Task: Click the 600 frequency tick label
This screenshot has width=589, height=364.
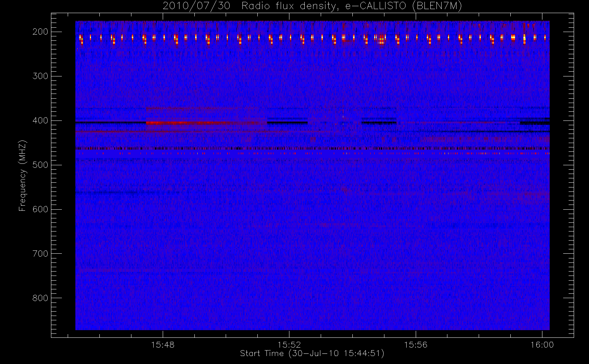Action: (x=40, y=209)
